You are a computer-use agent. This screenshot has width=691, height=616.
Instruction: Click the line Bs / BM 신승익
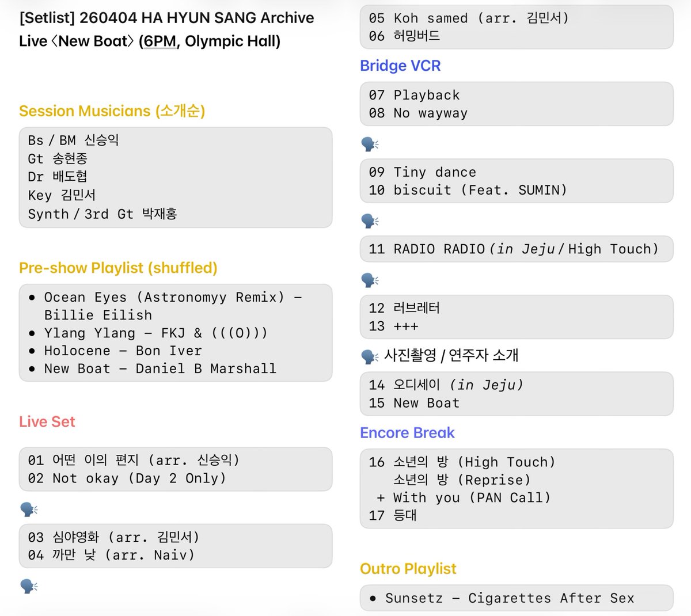point(73,140)
